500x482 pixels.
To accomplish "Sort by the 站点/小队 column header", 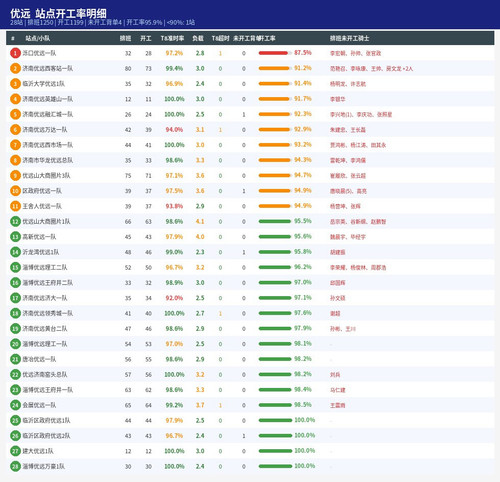I will tap(38, 38).
